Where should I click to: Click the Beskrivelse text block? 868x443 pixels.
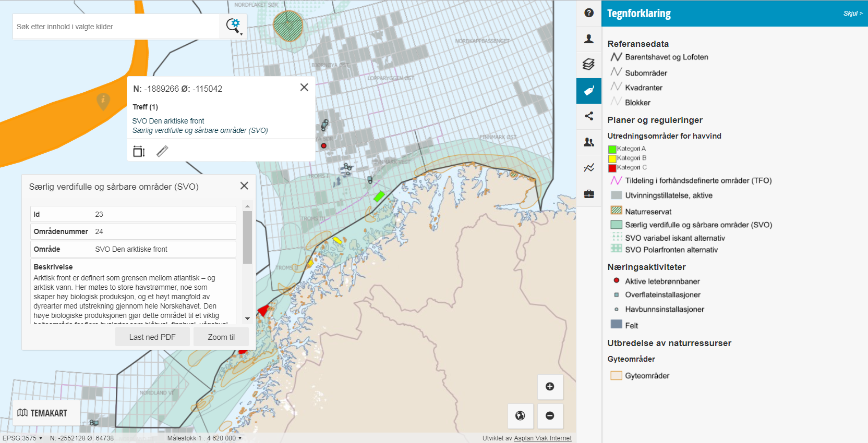[x=133, y=292]
